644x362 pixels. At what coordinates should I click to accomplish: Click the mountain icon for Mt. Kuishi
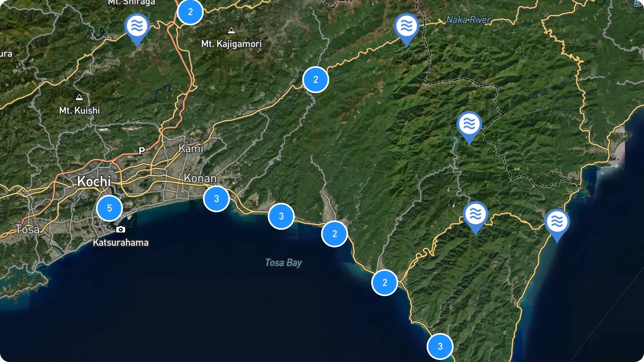point(79,97)
